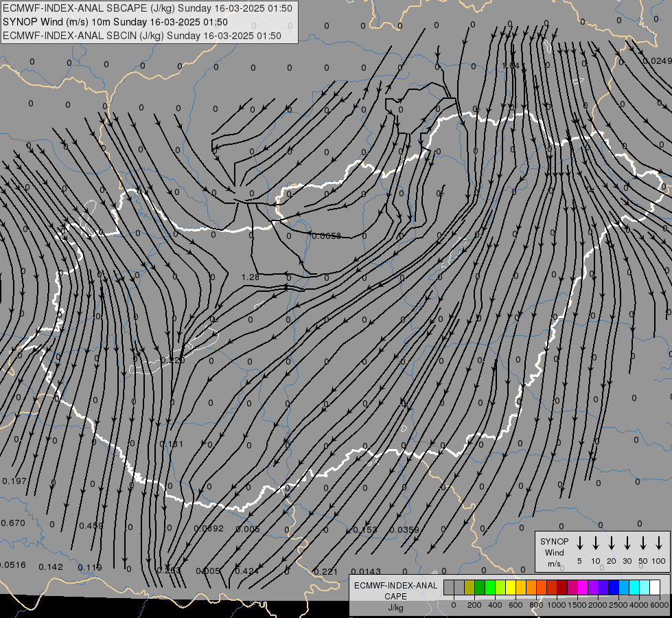
Task: Click the map value 0.119
Action: pos(90,568)
